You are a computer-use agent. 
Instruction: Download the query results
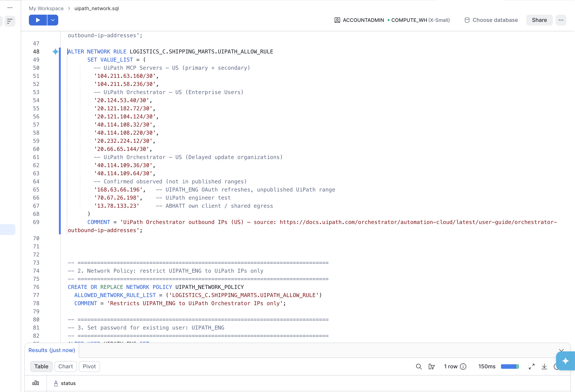pos(544,367)
